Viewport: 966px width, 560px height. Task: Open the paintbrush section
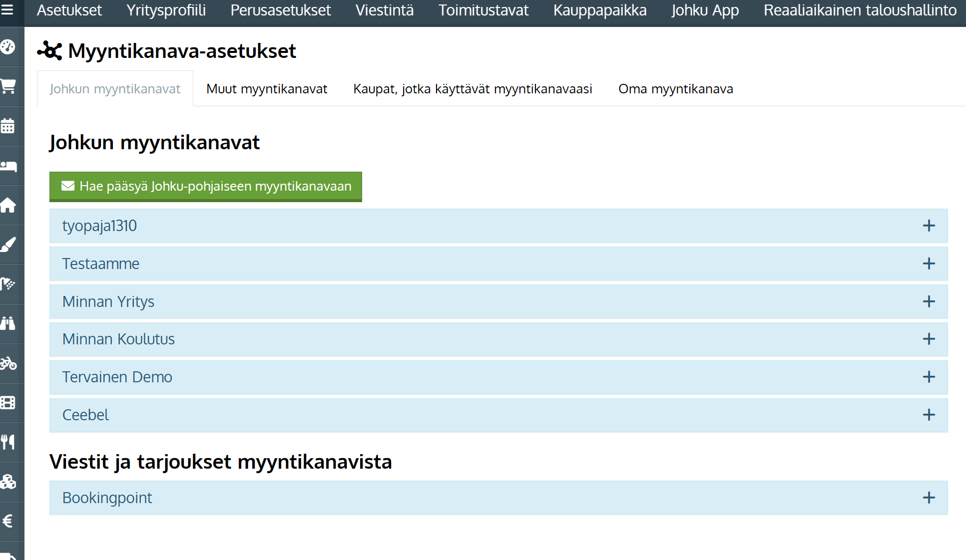(x=8, y=245)
